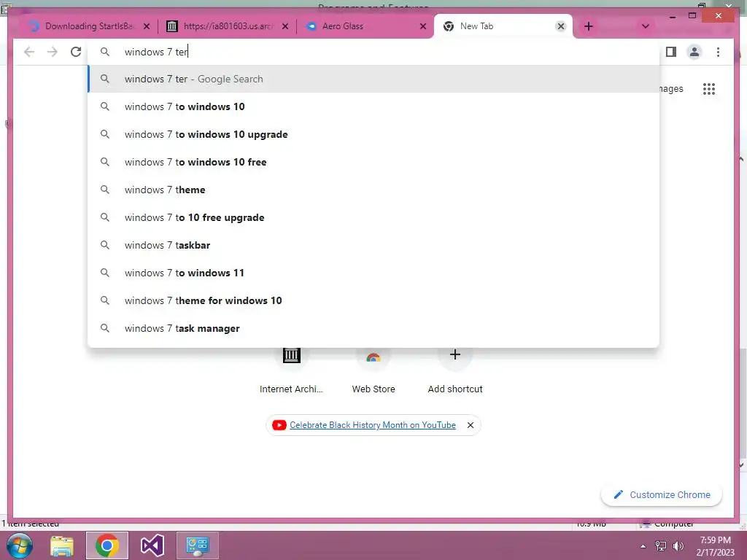747x560 pixels.
Task: Open the taskbar clock 7:59 PM
Action: tap(715, 546)
